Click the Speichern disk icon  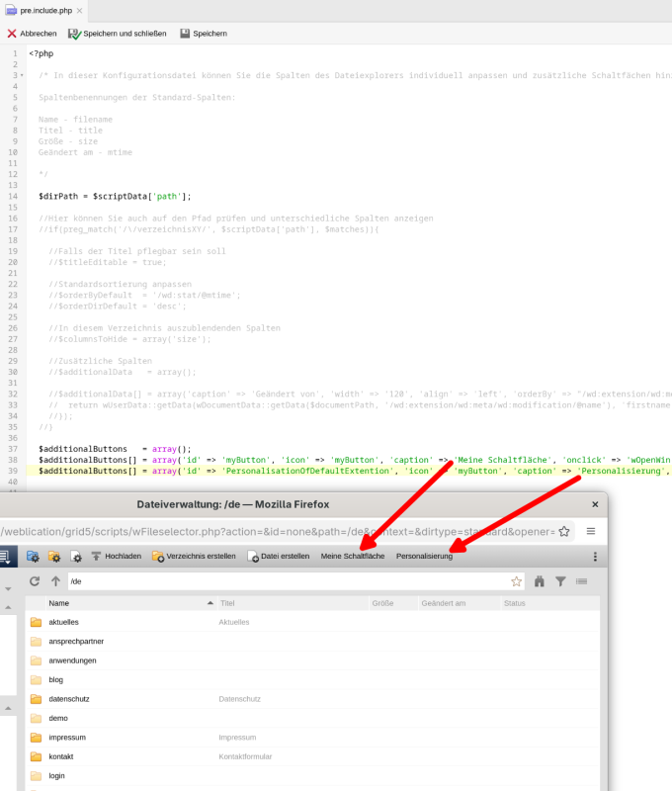tap(185, 34)
